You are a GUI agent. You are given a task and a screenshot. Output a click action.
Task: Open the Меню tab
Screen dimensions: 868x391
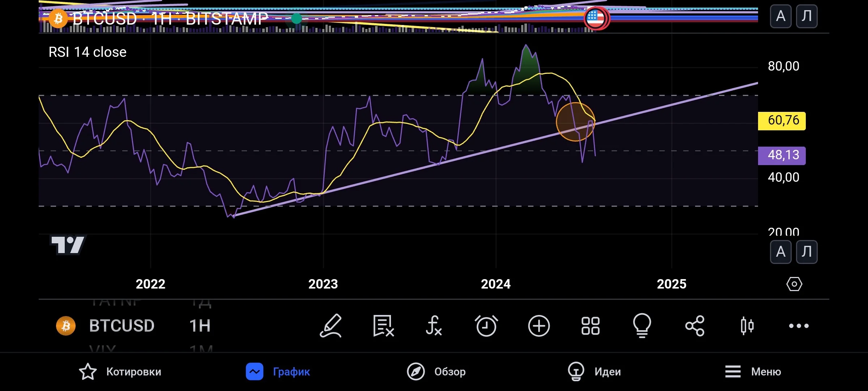click(x=753, y=372)
